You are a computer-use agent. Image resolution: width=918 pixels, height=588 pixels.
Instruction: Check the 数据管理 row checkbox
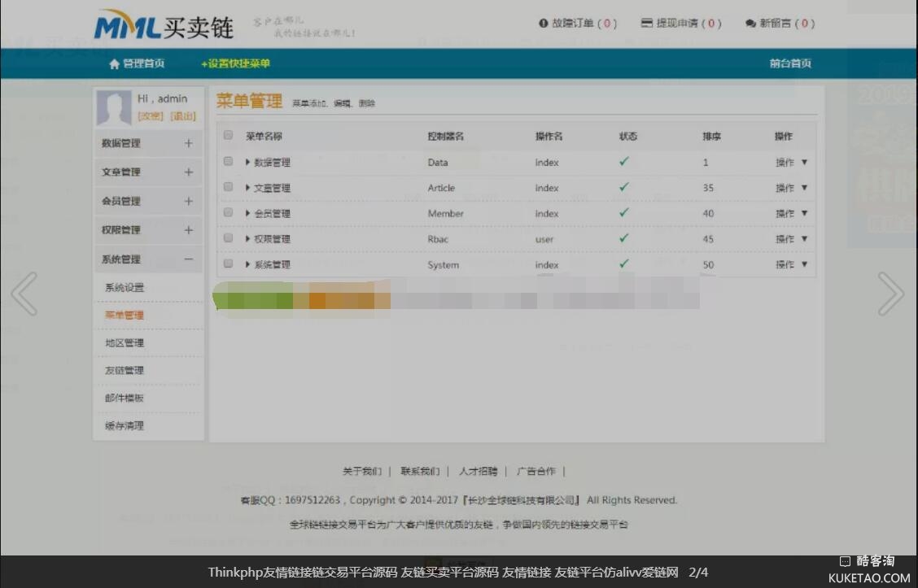[229, 162]
